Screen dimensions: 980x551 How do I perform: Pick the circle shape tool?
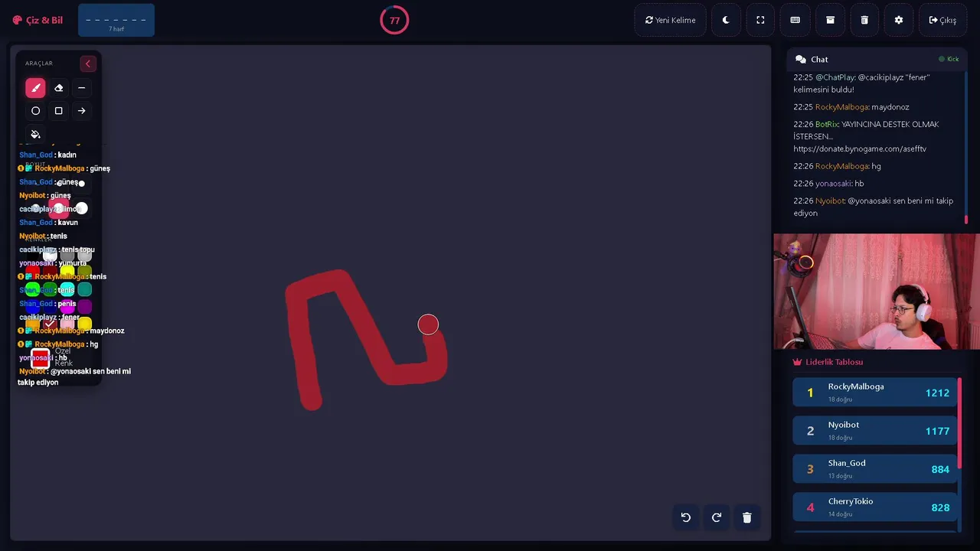[x=35, y=111]
